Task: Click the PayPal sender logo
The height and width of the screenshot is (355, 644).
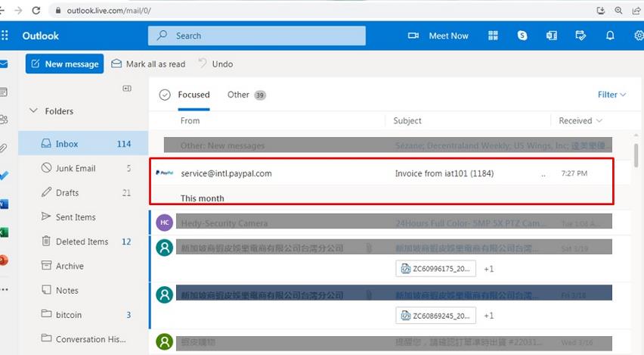Action: (164, 173)
